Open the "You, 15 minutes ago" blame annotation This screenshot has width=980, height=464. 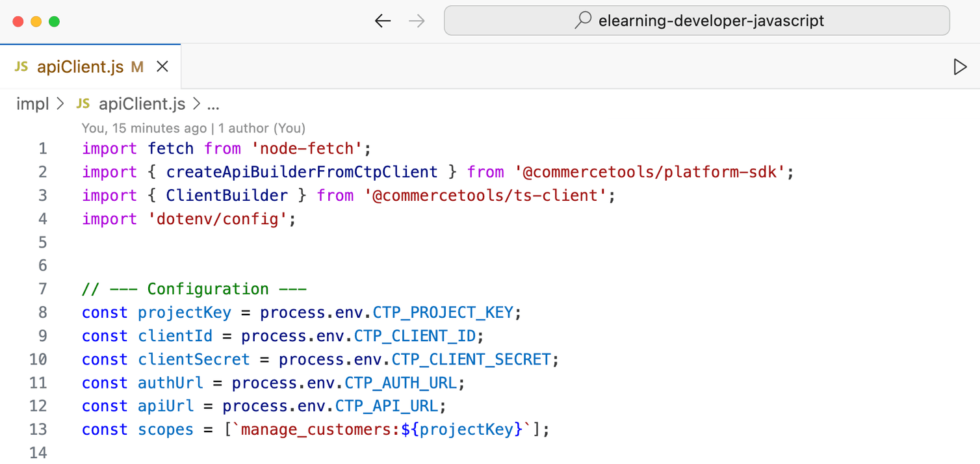coord(144,128)
